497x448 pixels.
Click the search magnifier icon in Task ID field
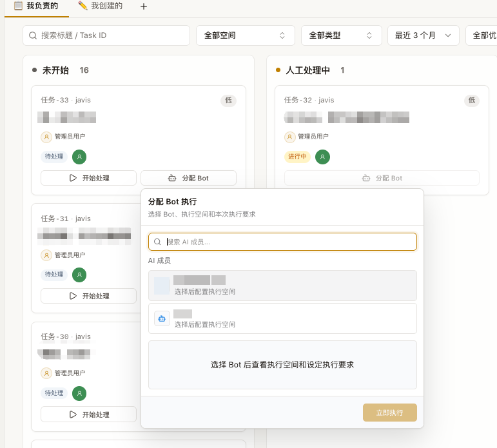point(33,35)
